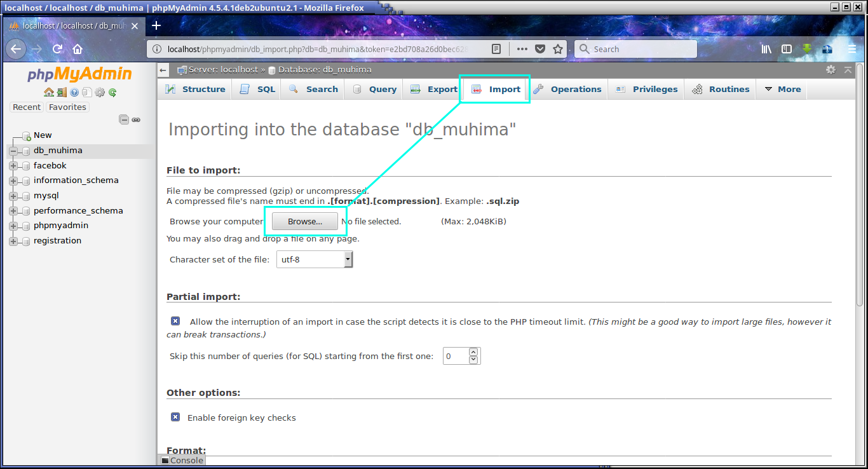
Task: Open the Operations tab
Action: (x=567, y=89)
